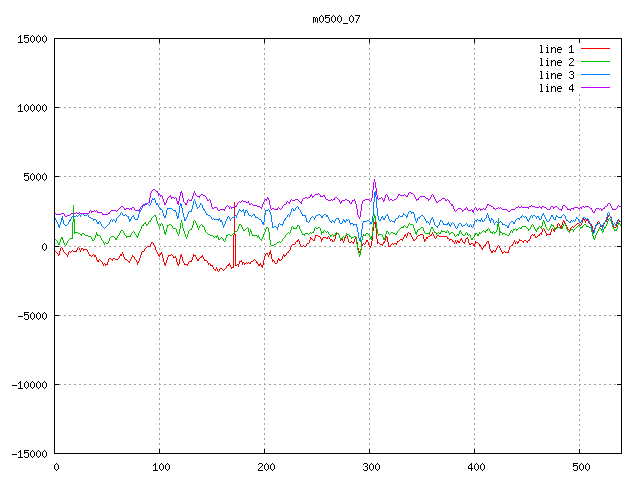
Task: Click the x-axis tick label 300
Action: (369, 467)
